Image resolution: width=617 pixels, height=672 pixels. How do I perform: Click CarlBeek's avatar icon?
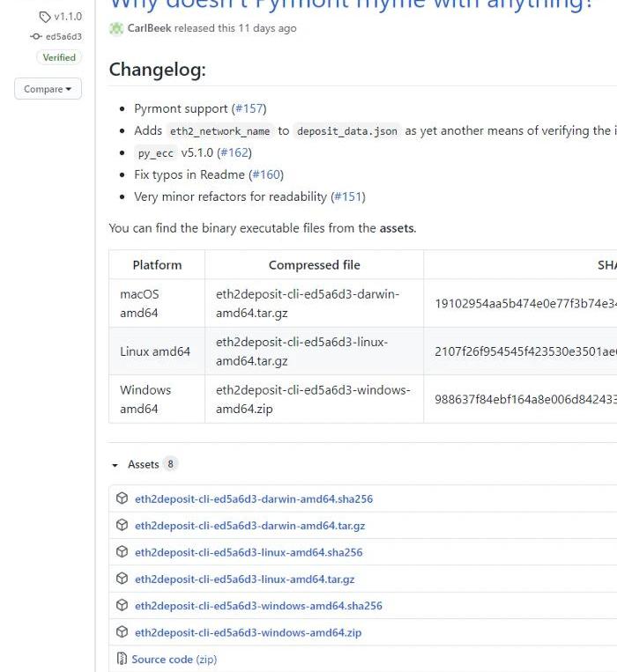click(116, 28)
